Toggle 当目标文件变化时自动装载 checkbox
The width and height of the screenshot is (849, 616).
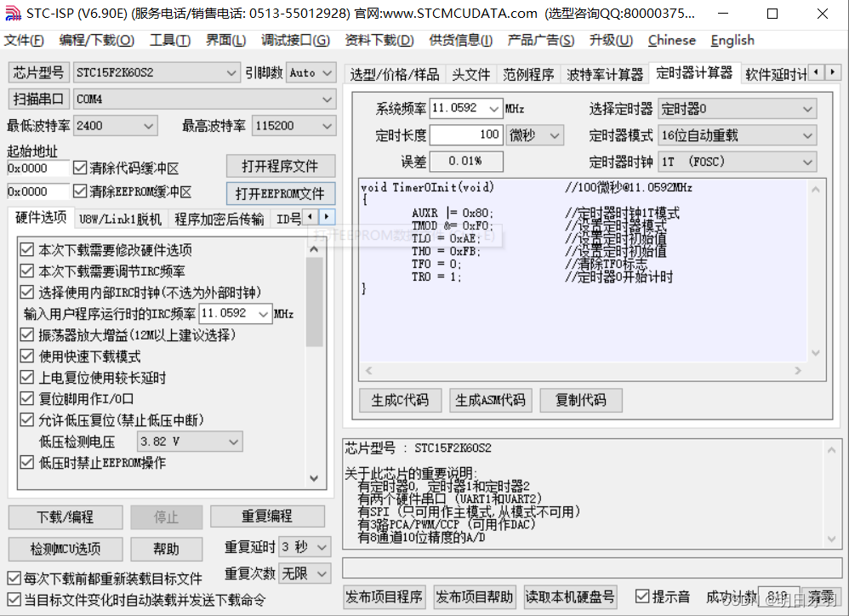click(x=14, y=600)
